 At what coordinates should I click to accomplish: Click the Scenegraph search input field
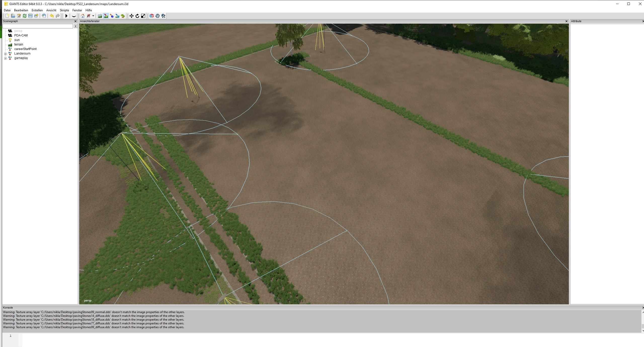click(38, 26)
